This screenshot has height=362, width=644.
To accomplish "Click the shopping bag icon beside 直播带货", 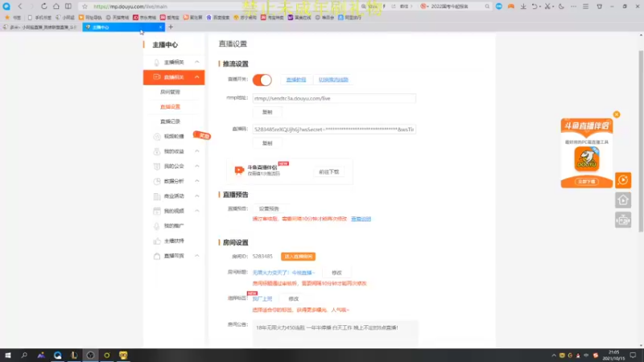I will click(156, 256).
